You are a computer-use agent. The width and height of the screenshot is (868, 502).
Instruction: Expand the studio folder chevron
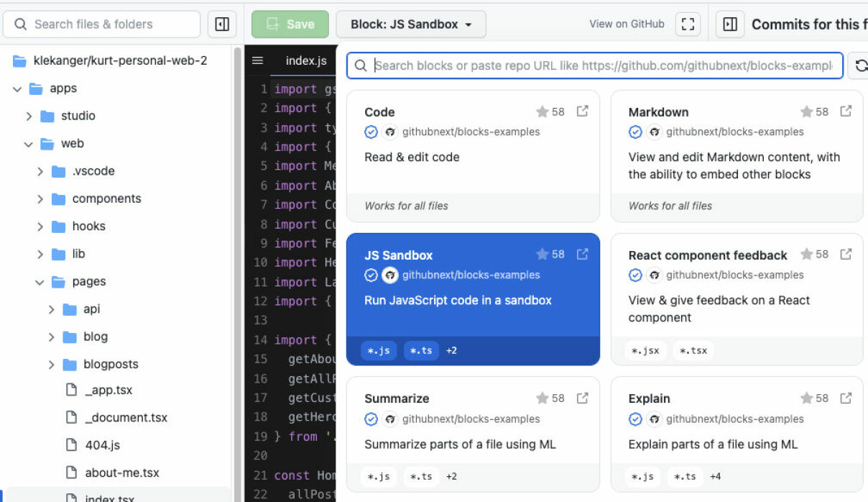[29, 117]
